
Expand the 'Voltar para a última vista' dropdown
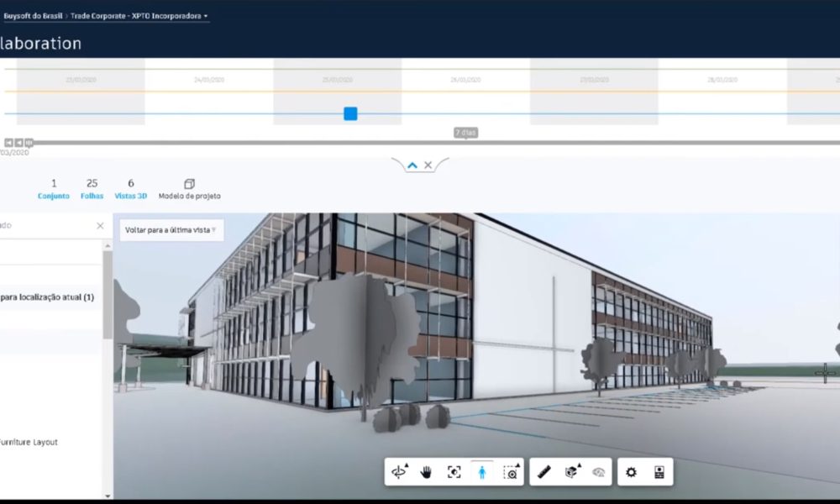(170, 229)
